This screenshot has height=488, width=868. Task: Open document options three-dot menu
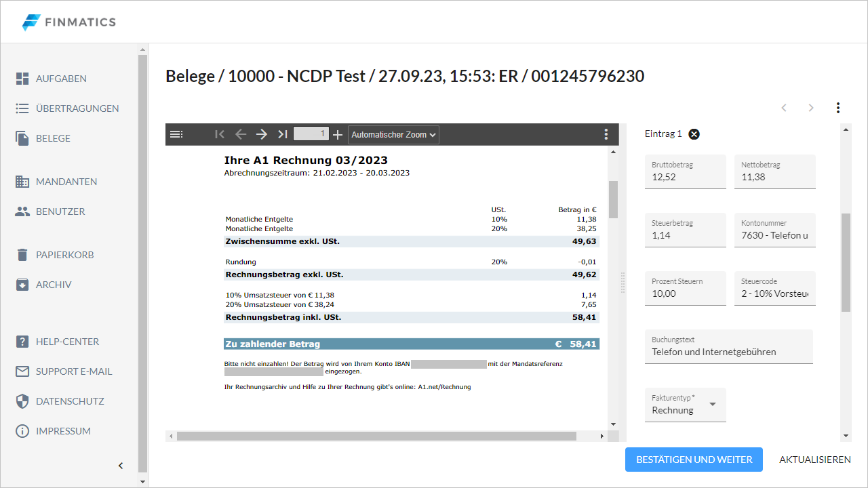pyautogui.click(x=838, y=108)
